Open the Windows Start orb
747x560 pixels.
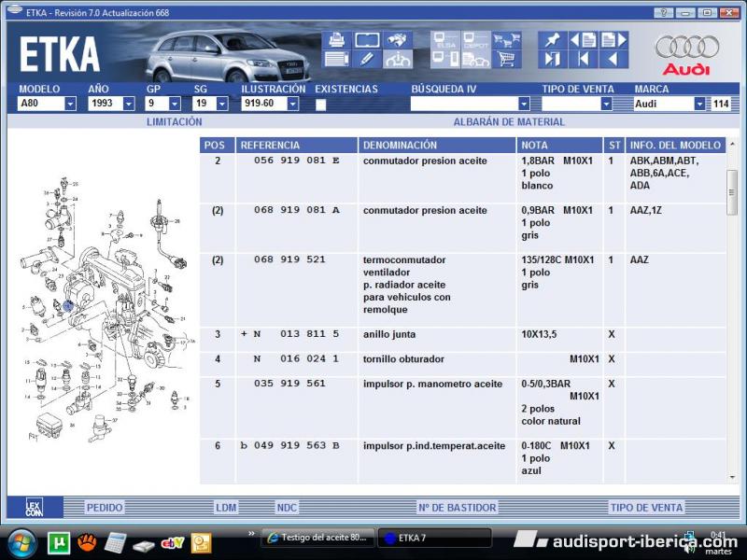point(20,542)
